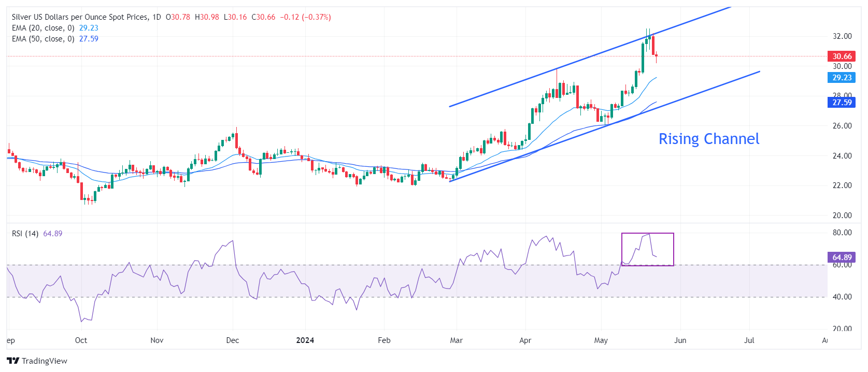Select the RSI (14) indicator legend
This screenshot has width=868, height=372.
tap(25, 234)
